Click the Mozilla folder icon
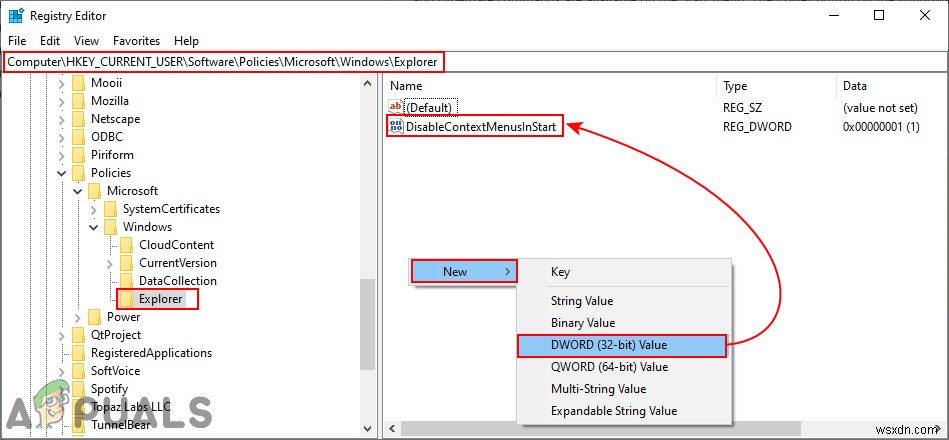949x440 pixels. [x=78, y=101]
